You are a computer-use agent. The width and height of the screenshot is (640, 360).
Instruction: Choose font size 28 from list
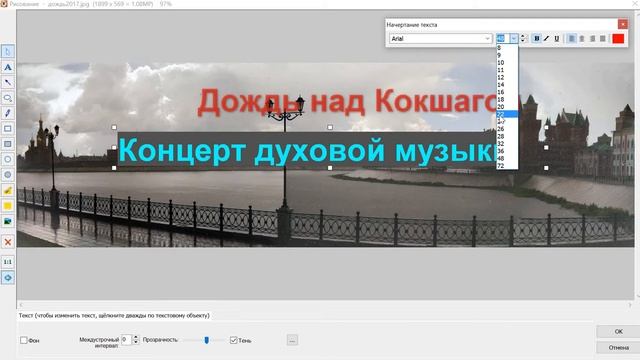[x=507, y=136]
